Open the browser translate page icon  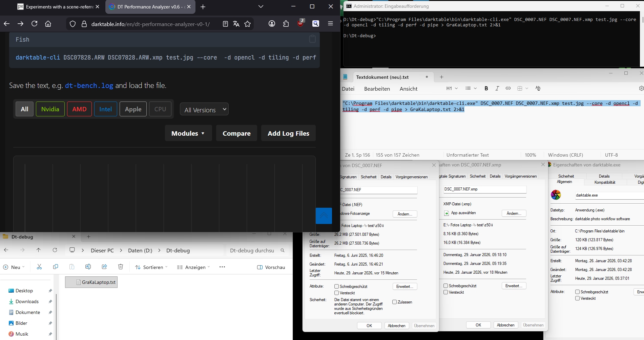point(236,24)
